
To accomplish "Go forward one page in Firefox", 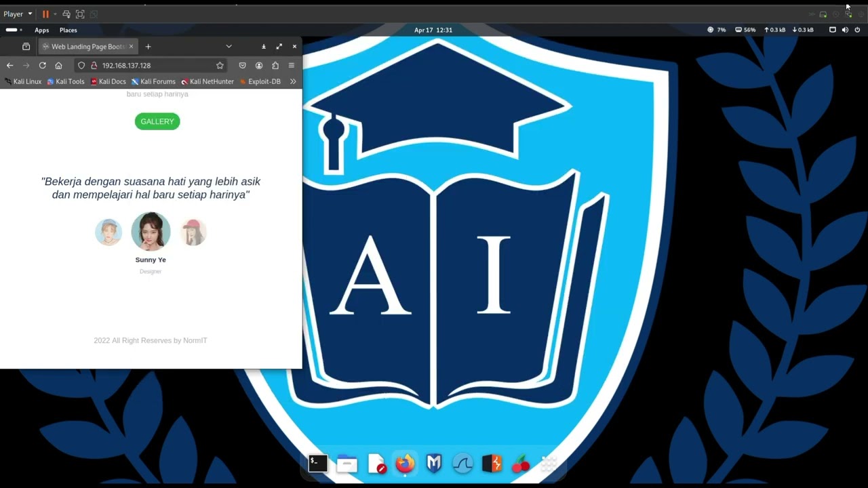I will (26, 65).
